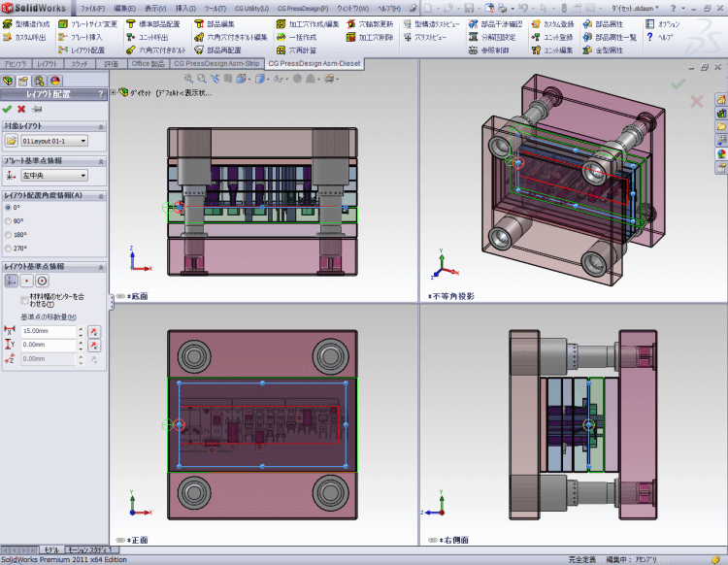Image resolution: width=728 pixels, height=565 pixels.
Task: Enable 材料幅のセンターを合わせる checkbox
Action: (x=24, y=300)
